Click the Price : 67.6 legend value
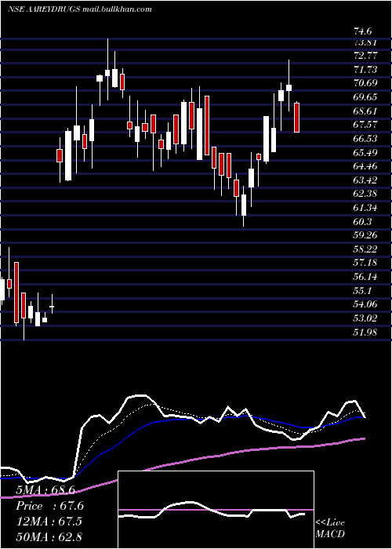 pyautogui.click(x=49, y=506)
